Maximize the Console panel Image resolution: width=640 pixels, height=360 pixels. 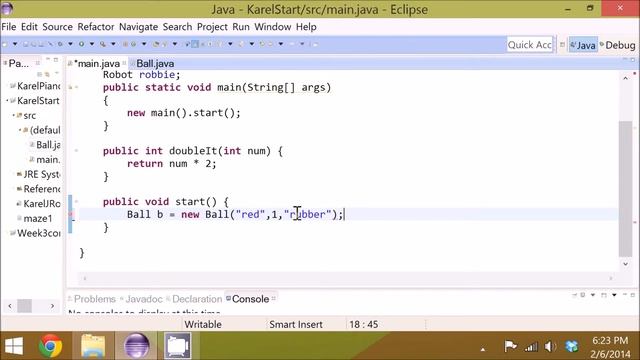coord(633,294)
